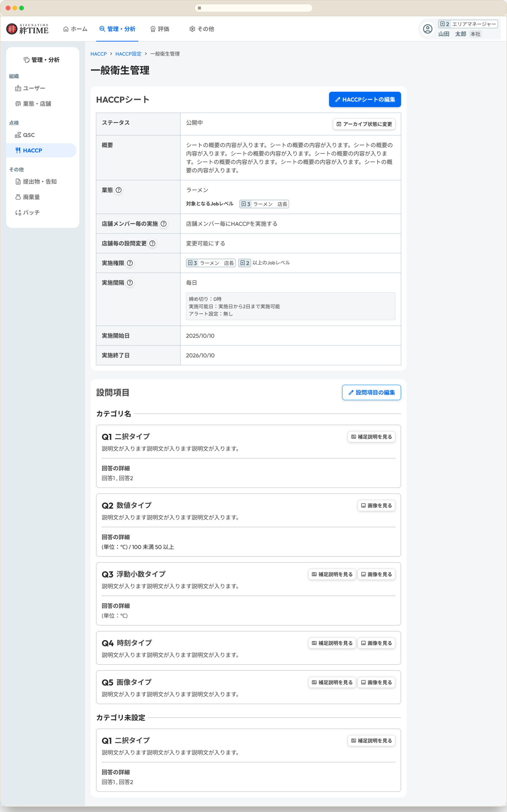Click the エリアマネージャー job level badge
The image size is (507, 812).
[468, 24]
